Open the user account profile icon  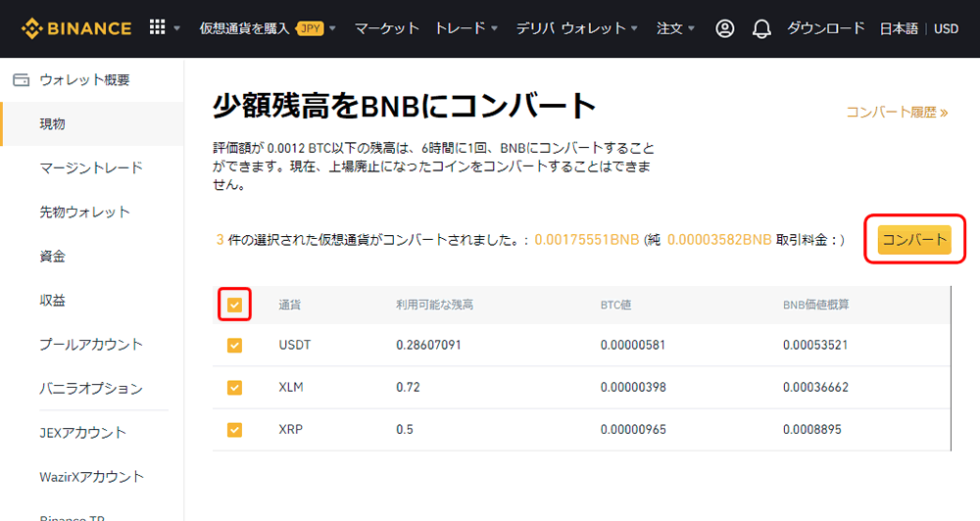(x=725, y=28)
